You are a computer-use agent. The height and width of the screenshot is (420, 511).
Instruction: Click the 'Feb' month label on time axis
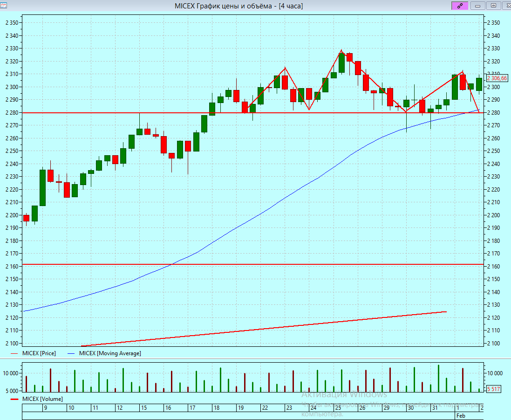click(461, 416)
